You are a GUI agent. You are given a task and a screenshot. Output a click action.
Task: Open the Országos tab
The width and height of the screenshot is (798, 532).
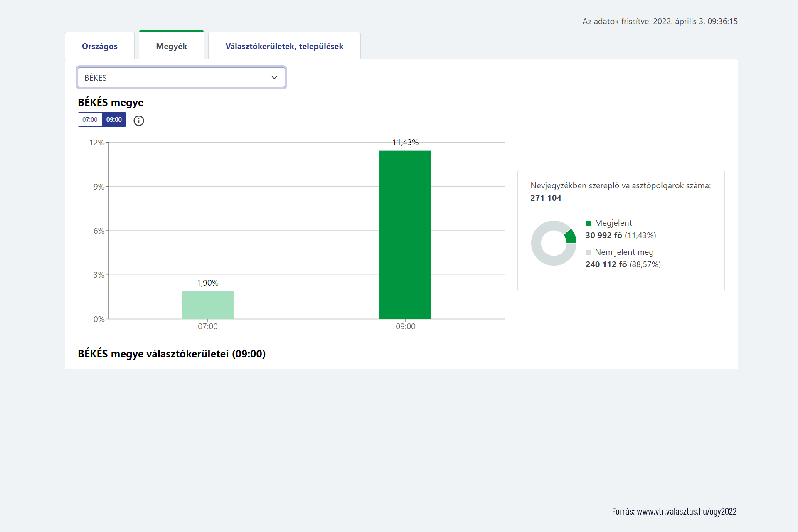[100, 46]
